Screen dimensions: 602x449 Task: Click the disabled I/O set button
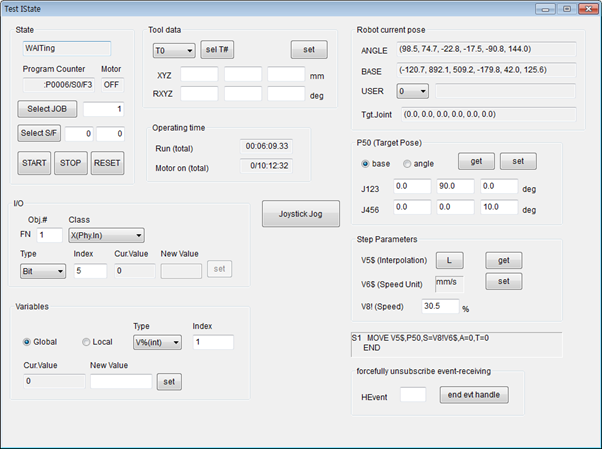[220, 269]
